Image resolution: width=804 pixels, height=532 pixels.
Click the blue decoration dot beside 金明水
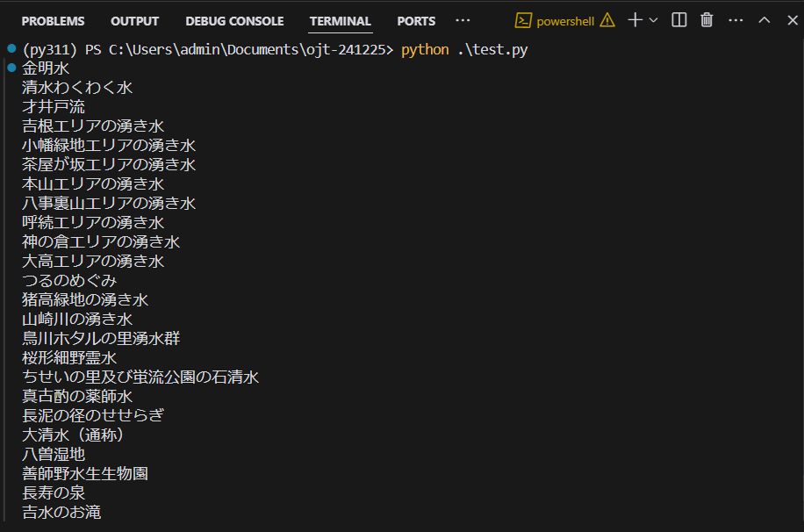pos(11,68)
